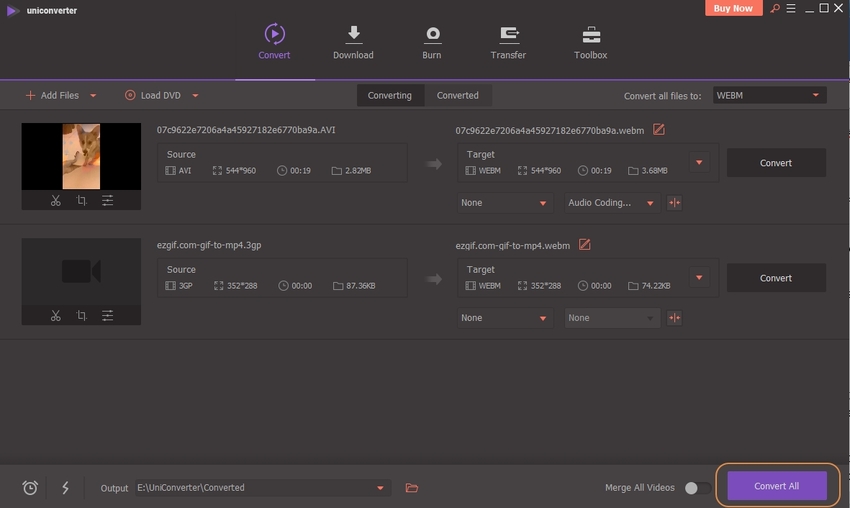
Task: Select the cat video thumbnail
Action: pyautogui.click(x=81, y=156)
